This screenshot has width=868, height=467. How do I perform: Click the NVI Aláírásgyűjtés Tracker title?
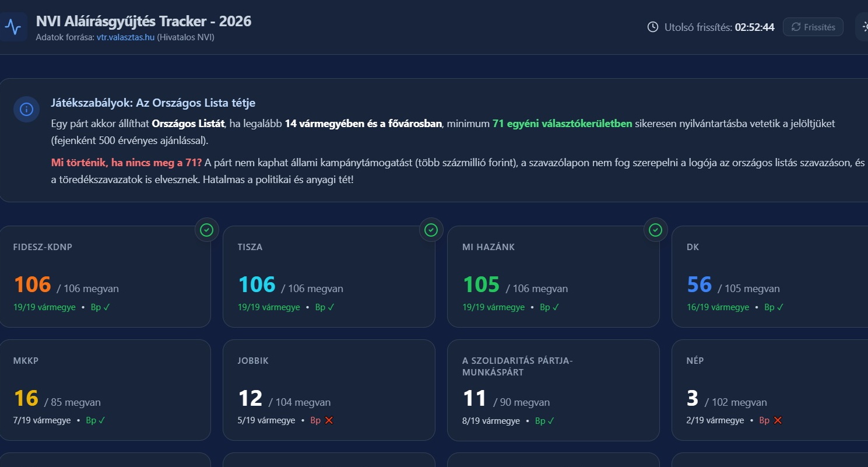click(143, 22)
